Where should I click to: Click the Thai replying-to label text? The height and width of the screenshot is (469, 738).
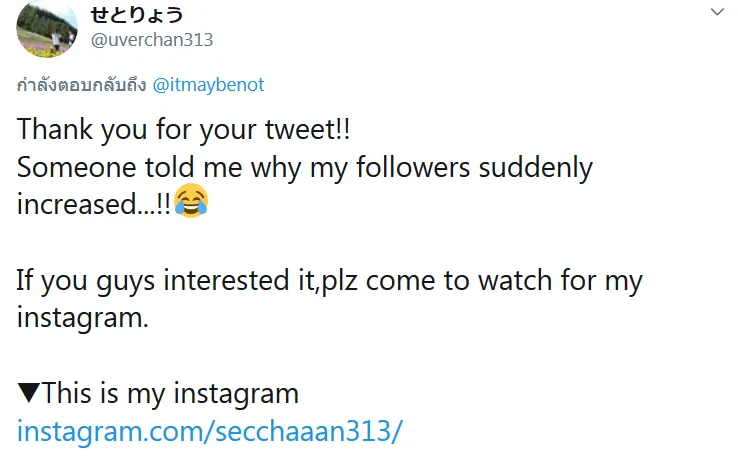(x=82, y=85)
